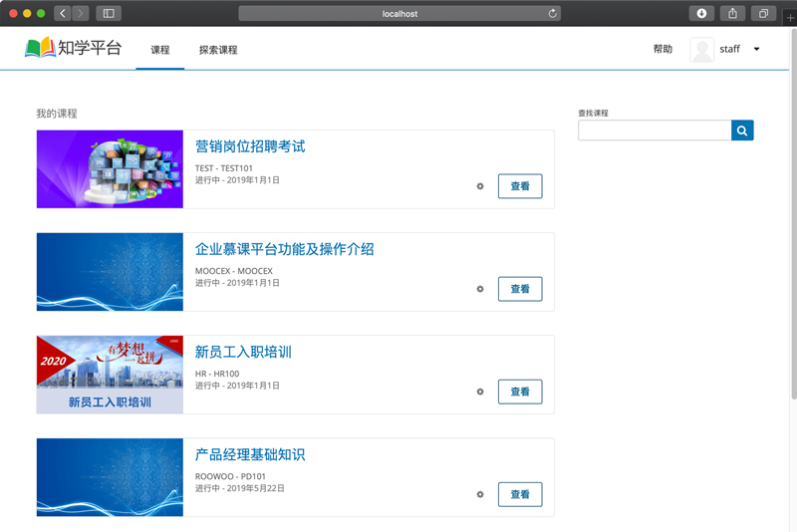Reload page using address bar refresh icon
Viewport: 797px width, 532px height.
pos(553,13)
